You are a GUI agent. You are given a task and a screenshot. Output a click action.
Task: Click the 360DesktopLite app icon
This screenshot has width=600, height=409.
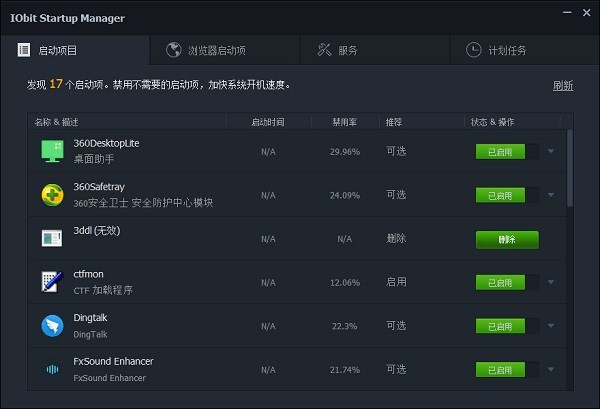click(x=52, y=151)
